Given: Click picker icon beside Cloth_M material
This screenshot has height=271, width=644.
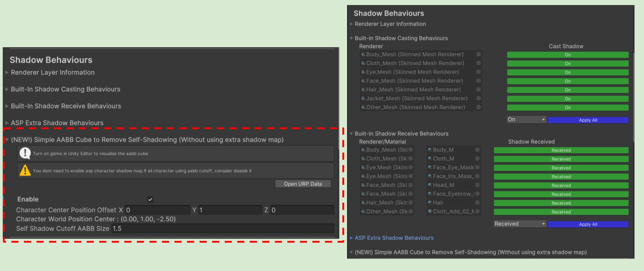Looking at the screenshot, I should pos(477,159).
